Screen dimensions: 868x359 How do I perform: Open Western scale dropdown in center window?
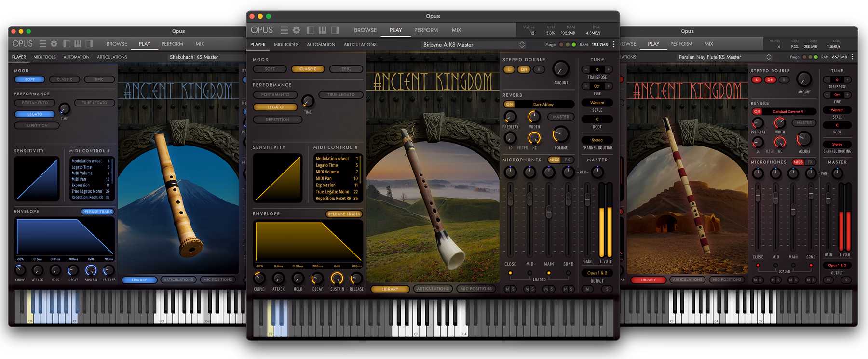(x=597, y=103)
